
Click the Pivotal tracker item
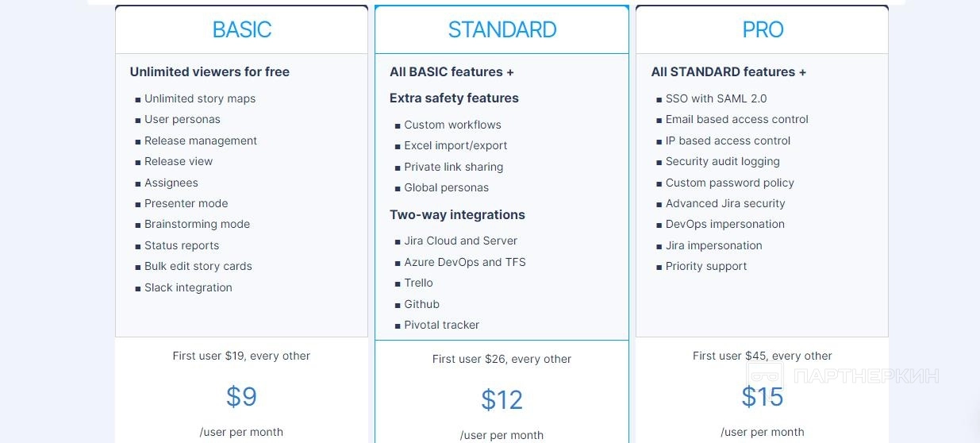click(x=441, y=325)
